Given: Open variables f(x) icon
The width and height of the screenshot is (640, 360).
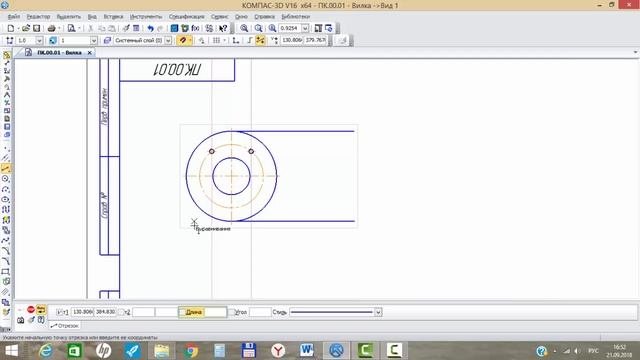Looking at the screenshot, I should [196, 28].
